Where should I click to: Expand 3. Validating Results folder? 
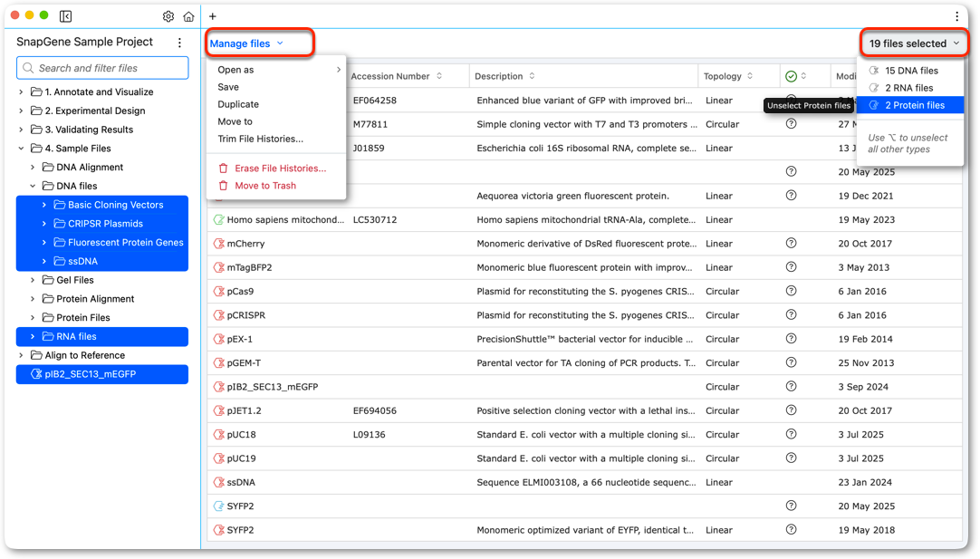coord(21,130)
